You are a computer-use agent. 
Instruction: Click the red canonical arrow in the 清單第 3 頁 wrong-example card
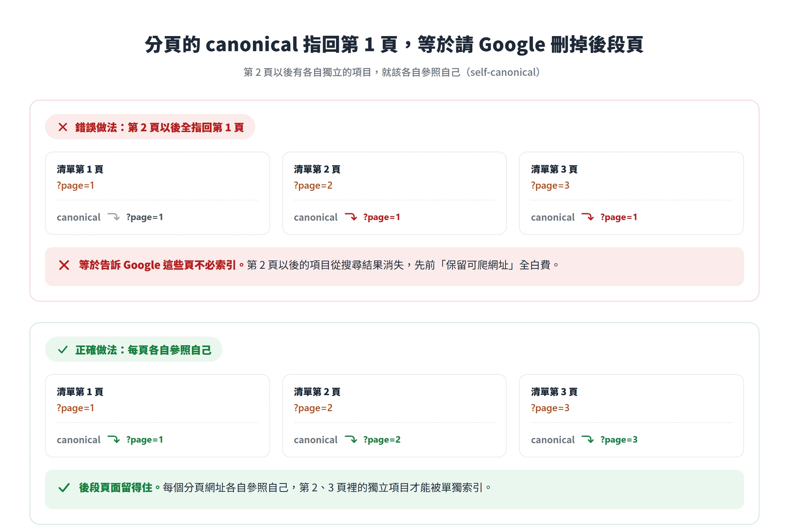pyautogui.click(x=587, y=216)
